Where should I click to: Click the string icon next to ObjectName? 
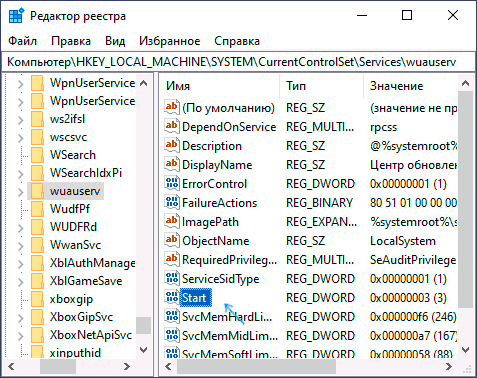click(172, 240)
